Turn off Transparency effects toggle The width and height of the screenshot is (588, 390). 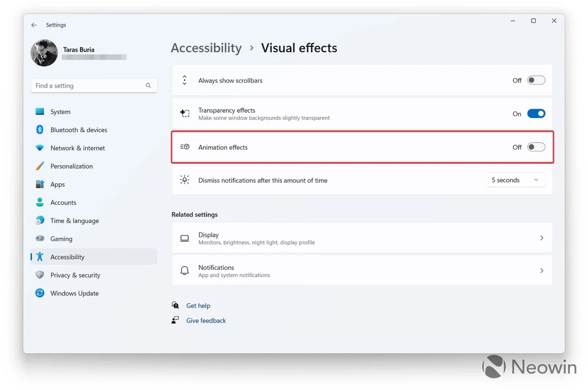tap(536, 114)
